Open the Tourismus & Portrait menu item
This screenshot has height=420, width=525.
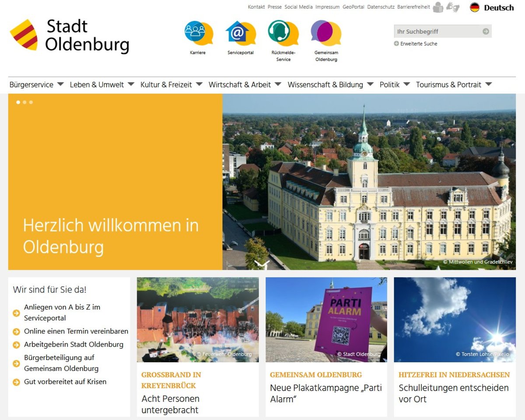click(x=449, y=85)
